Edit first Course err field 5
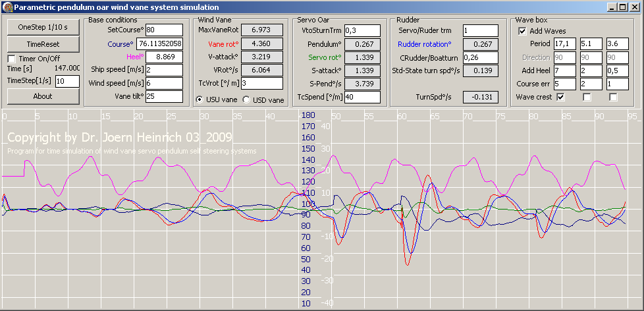644x311 pixels. tap(565, 84)
